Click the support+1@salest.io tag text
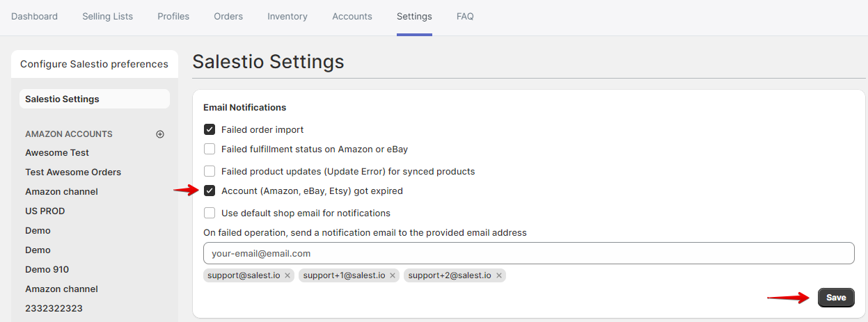Viewport: 868px width, 322px height. [x=344, y=275]
